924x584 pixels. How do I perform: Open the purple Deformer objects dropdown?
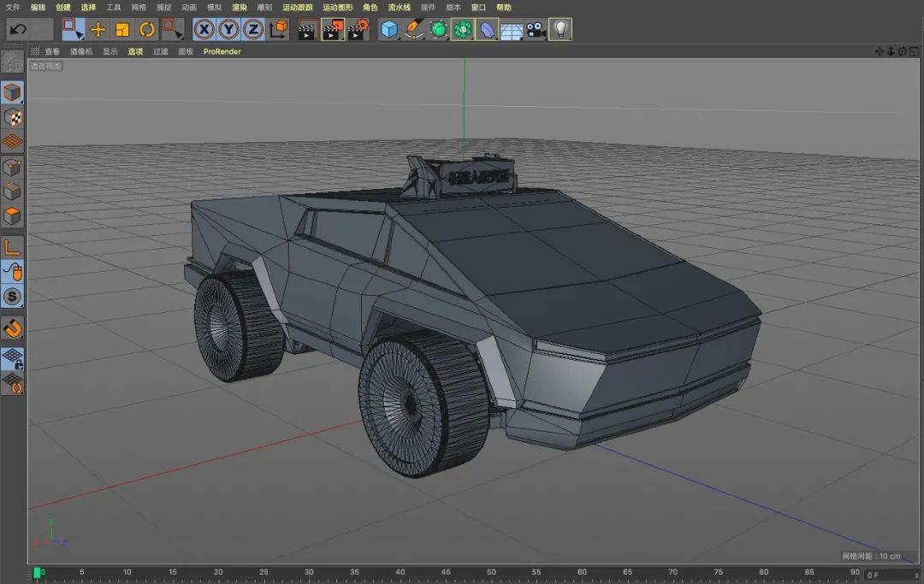click(488, 29)
